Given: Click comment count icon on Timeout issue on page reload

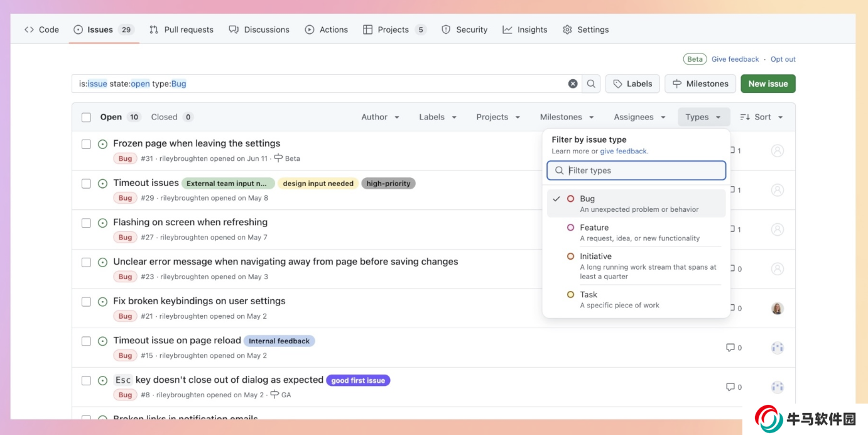Looking at the screenshot, I should coord(730,348).
